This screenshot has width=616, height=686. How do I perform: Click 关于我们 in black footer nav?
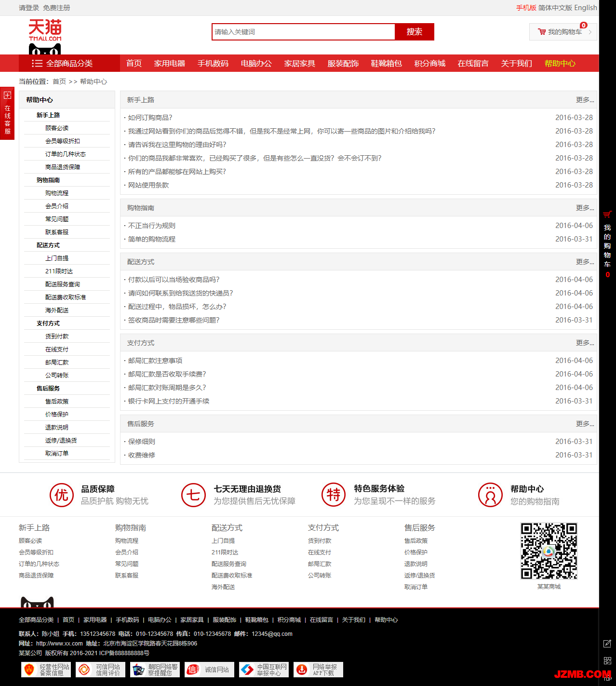coord(354,620)
